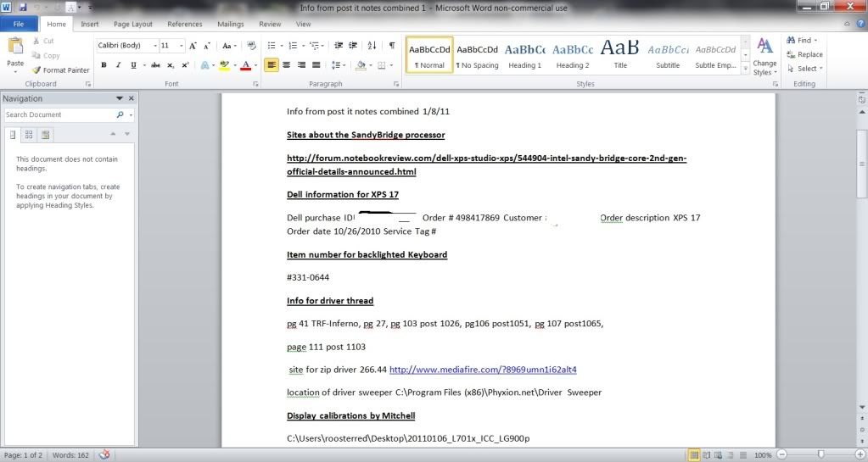Start a numbered list
868x462 pixels.
pos(293,46)
